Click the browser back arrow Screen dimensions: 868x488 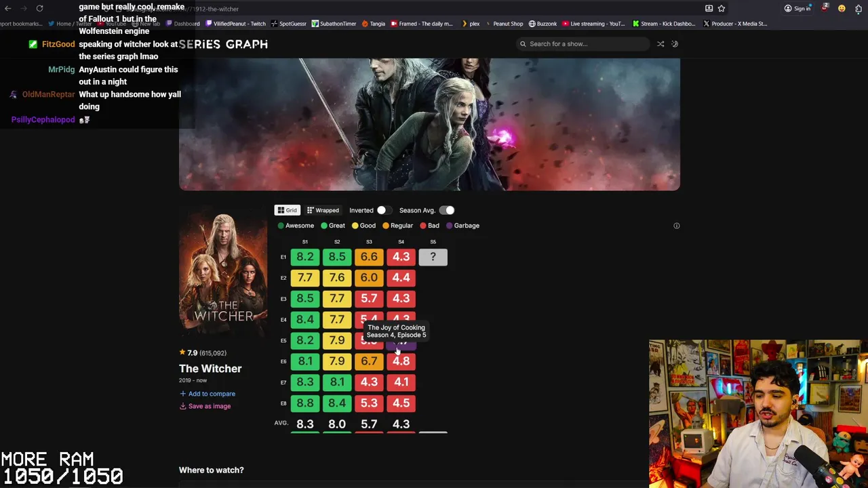click(x=7, y=8)
